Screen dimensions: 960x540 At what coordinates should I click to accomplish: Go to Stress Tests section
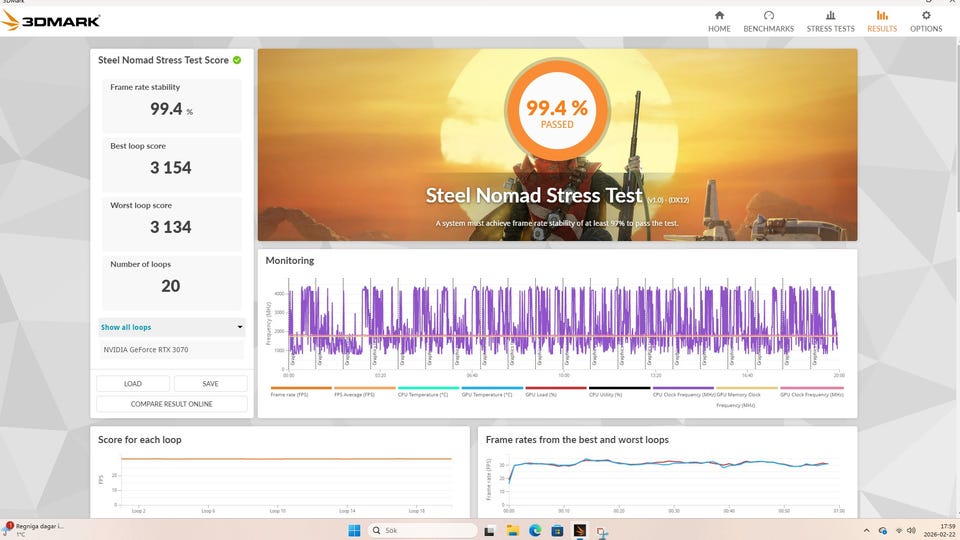pyautogui.click(x=830, y=21)
